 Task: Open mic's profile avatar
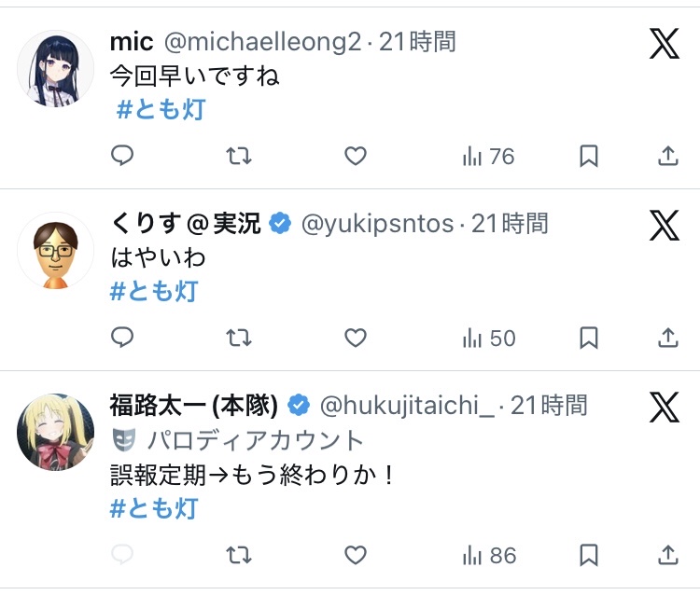point(55,68)
